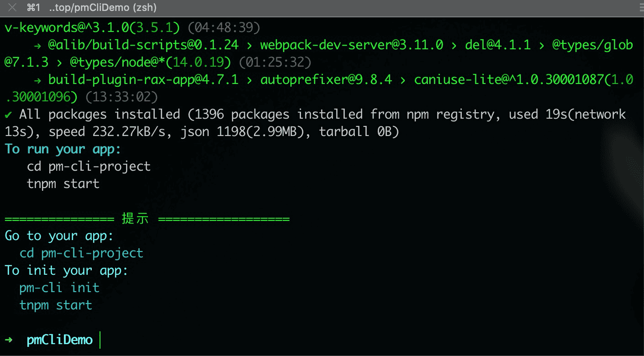
Task: Click the (13:33:02) timestamp
Action: pos(121,97)
